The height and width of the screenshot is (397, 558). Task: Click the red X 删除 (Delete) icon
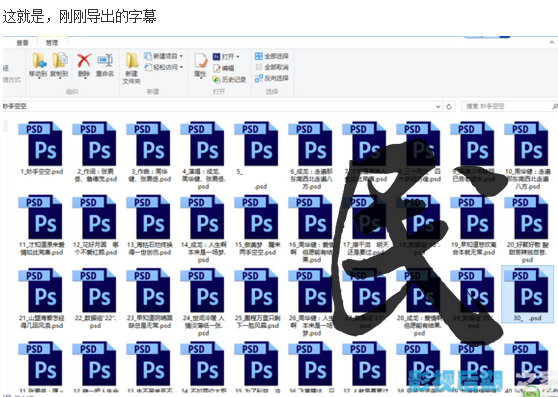pos(84,60)
